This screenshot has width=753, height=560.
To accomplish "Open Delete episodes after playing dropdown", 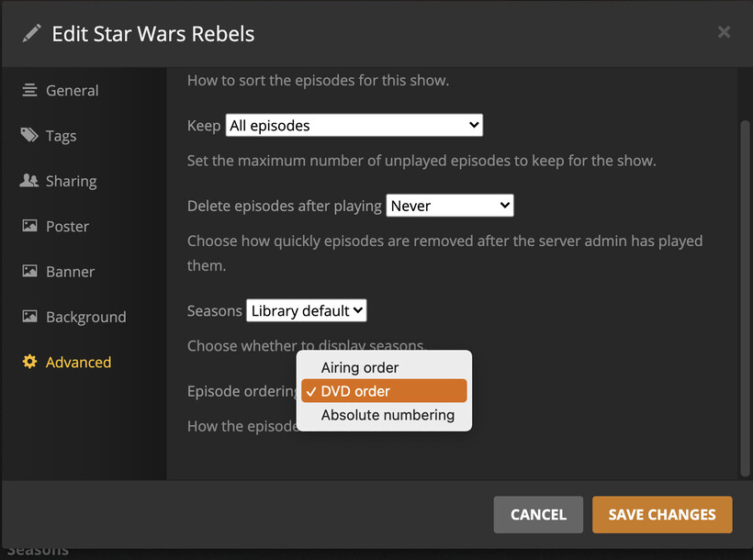I will coord(450,206).
